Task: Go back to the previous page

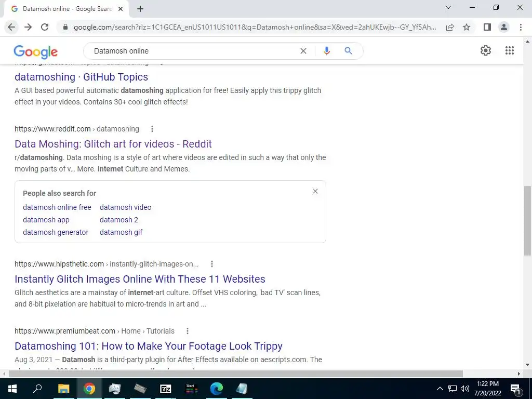Action: coord(11,27)
